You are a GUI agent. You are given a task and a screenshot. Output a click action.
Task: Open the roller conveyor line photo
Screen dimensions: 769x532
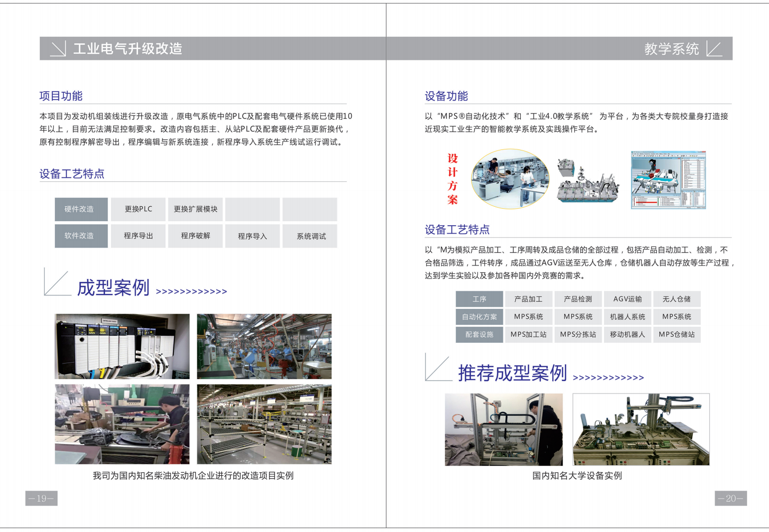tap(264, 424)
